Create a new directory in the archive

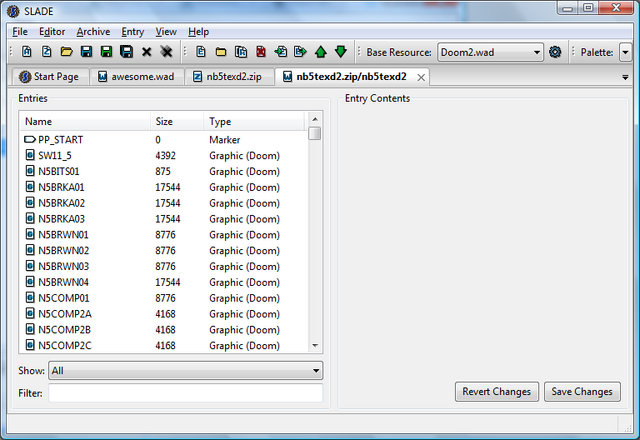click(x=221, y=52)
